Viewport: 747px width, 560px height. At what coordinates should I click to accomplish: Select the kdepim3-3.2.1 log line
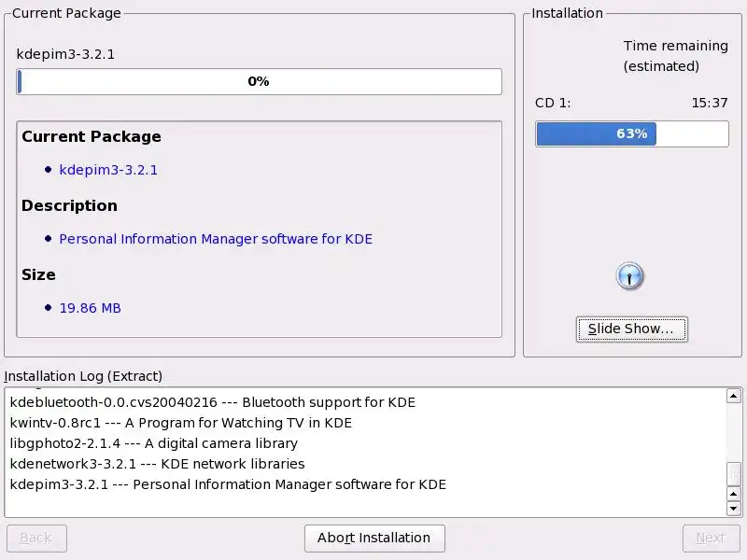tap(228, 484)
